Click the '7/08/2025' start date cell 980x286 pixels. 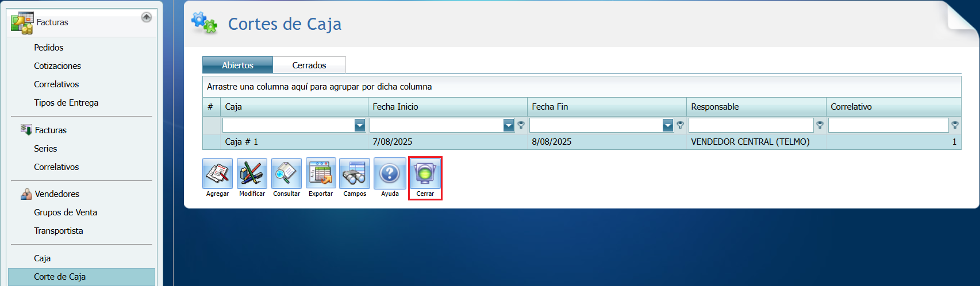point(448,142)
